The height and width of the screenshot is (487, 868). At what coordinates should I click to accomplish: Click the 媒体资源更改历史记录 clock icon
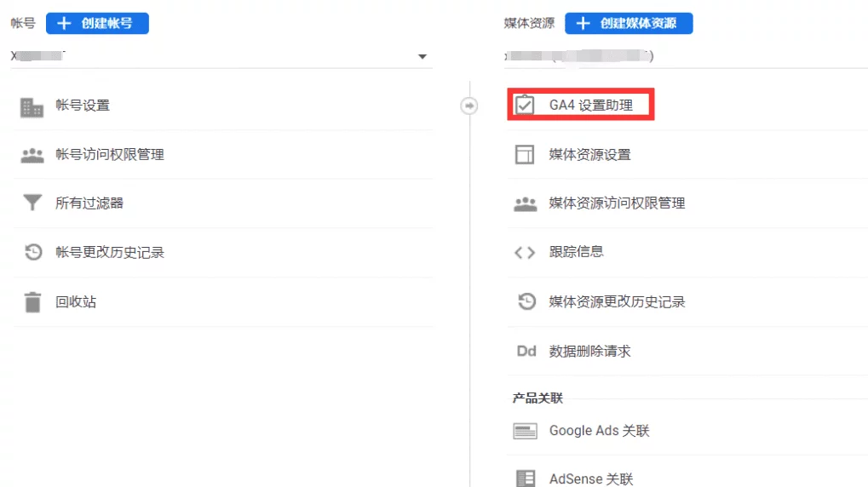[x=526, y=301]
